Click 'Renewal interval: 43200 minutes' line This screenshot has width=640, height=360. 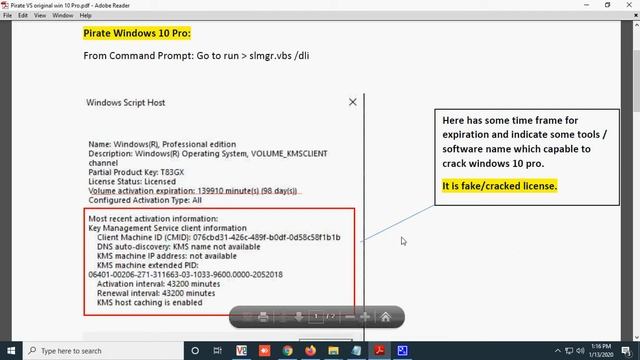(156, 293)
